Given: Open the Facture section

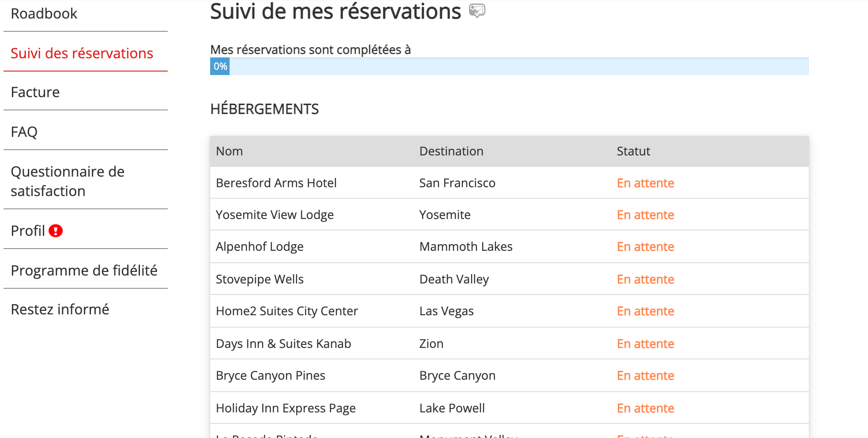Looking at the screenshot, I should (35, 92).
